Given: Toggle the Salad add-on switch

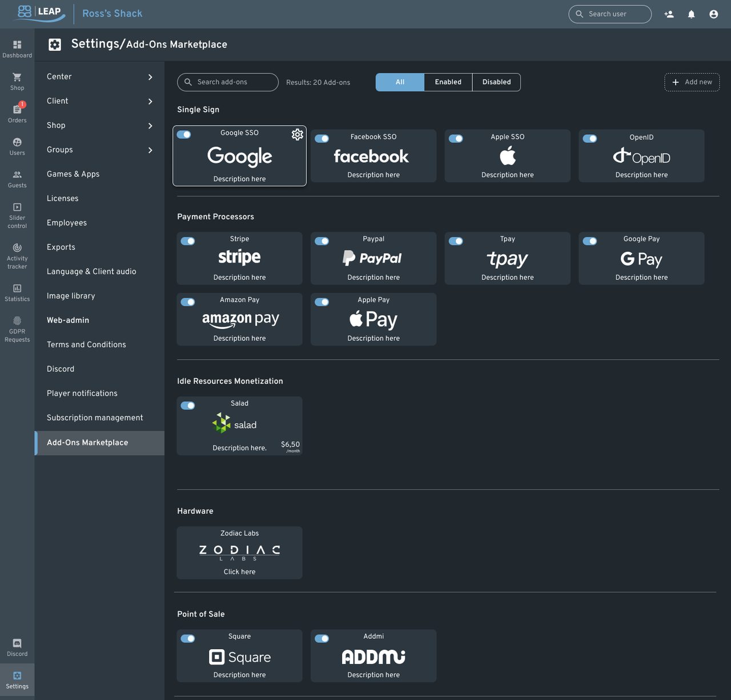Looking at the screenshot, I should click(x=188, y=405).
